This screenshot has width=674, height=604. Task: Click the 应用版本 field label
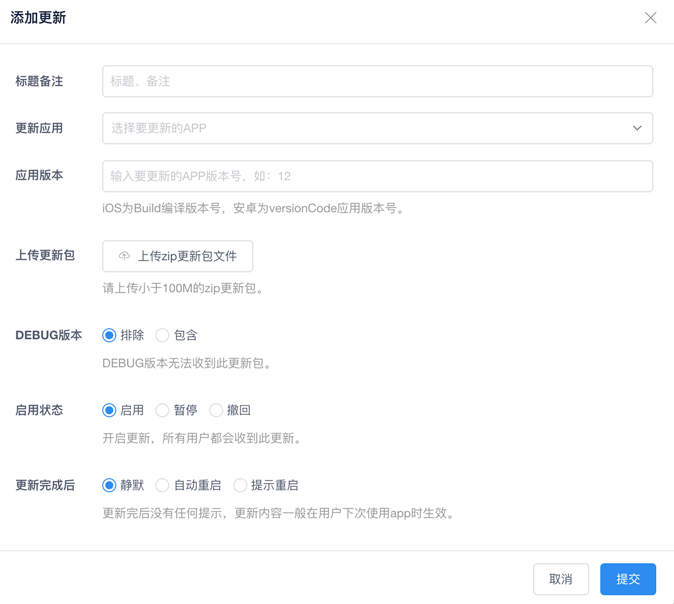tap(39, 175)
